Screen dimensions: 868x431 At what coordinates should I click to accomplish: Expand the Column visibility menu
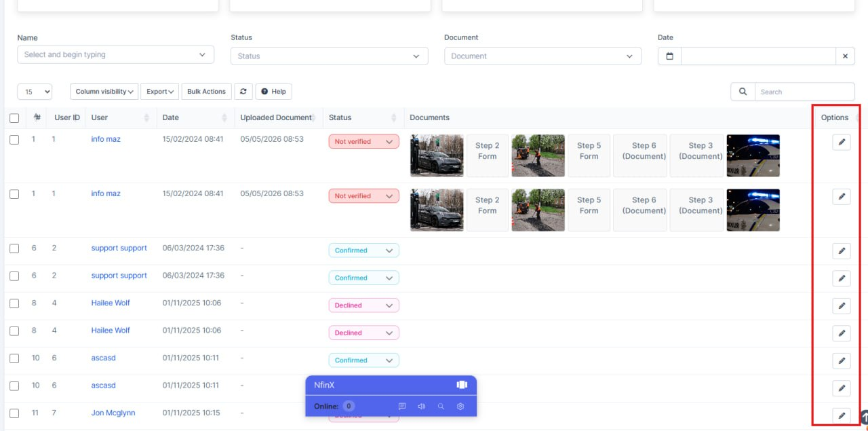(104, 92)
